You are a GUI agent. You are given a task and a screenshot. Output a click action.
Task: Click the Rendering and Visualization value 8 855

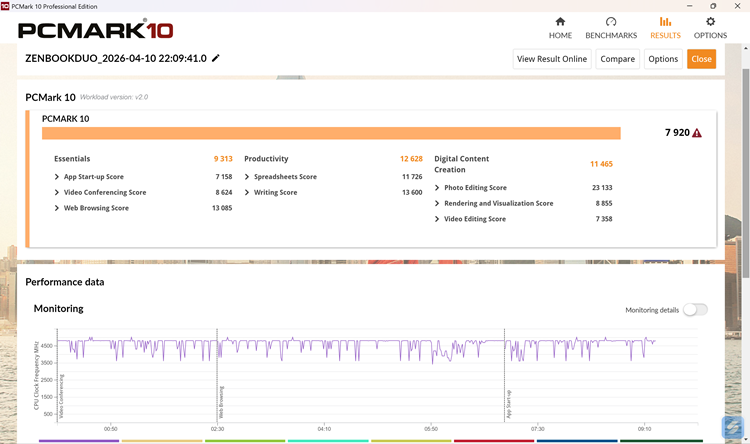click(x=604, y=203)
